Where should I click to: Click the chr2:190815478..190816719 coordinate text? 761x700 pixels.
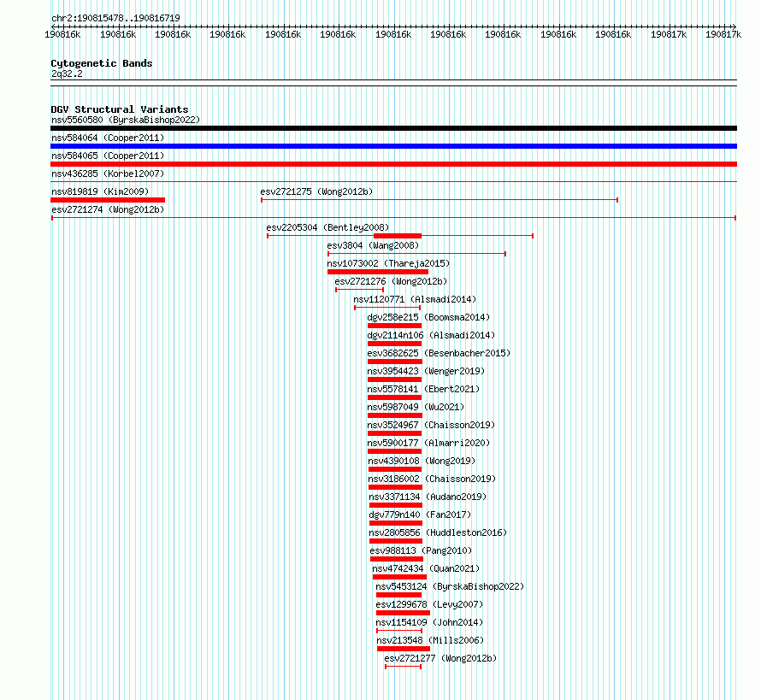click(x=115, y=18)
